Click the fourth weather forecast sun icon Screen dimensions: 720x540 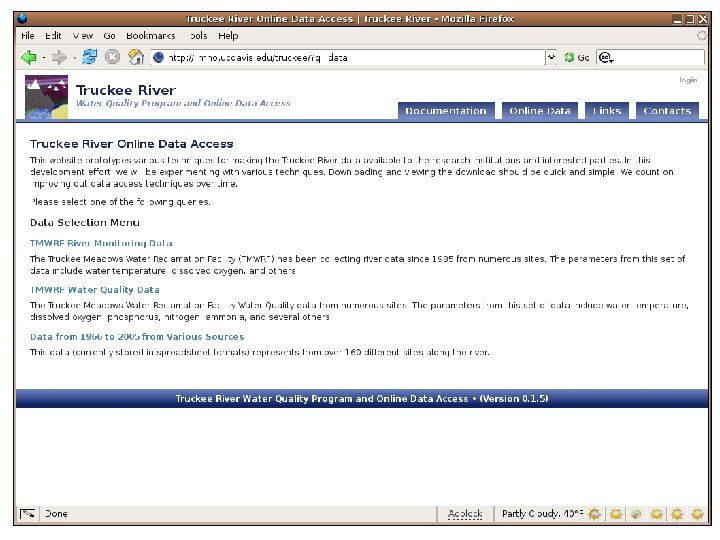click(657, 513)
